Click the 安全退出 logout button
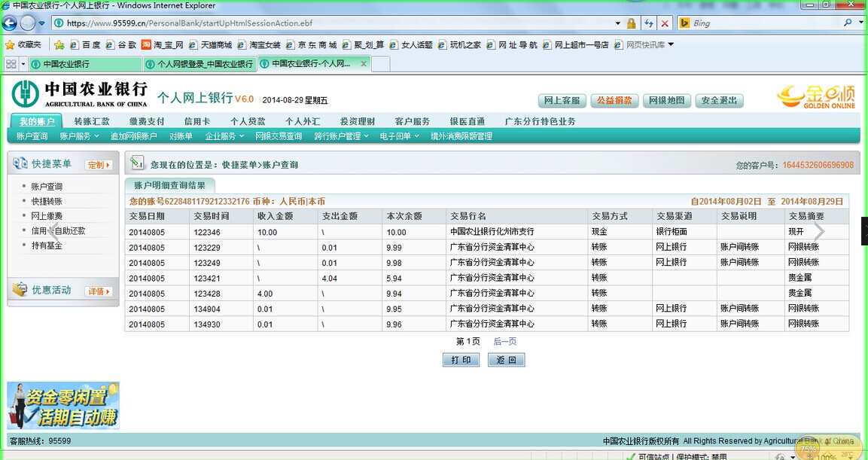Screen dimensions: 868x460 coord(719,101)
